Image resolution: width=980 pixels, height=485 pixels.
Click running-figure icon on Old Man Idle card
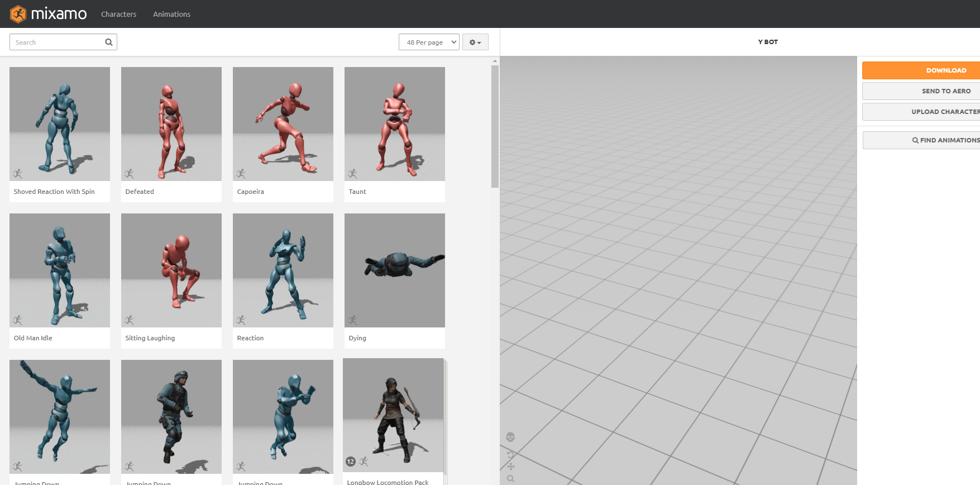point(18,320)
